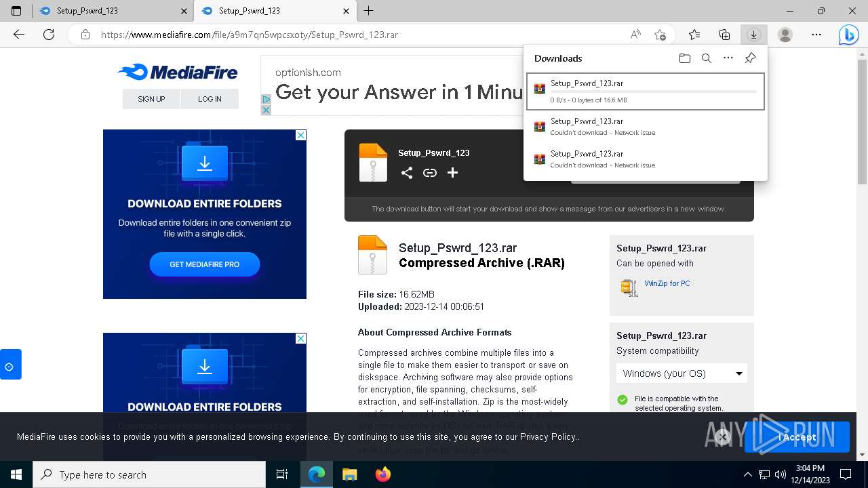
Task: Show hidden system tray icons
Action: click(748, 474)
